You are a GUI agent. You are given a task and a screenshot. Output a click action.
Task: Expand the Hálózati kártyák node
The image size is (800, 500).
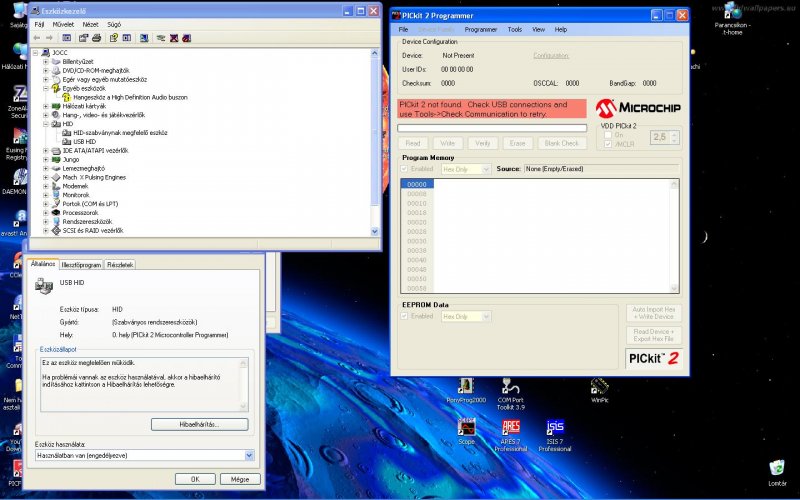[x=46, y=106]
